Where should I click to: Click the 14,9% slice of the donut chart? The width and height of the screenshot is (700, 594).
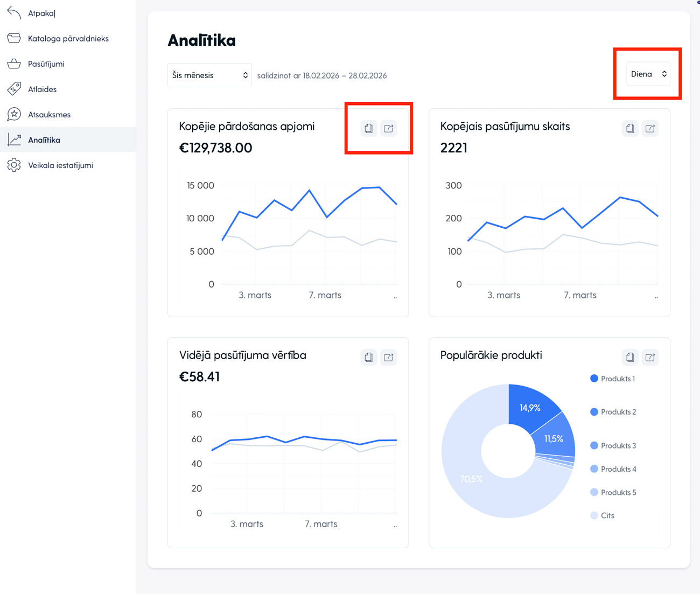[530, 407]
